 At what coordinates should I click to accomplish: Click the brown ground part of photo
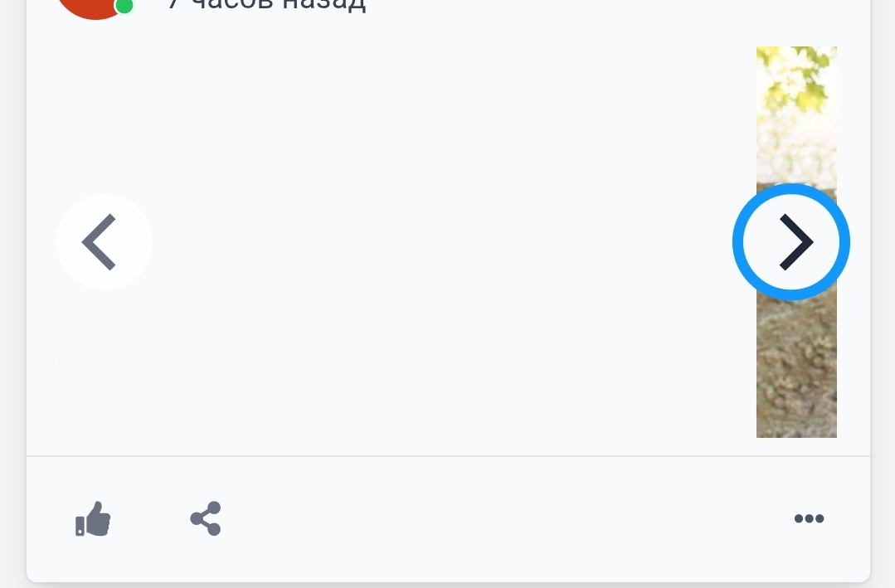[796, 373]
